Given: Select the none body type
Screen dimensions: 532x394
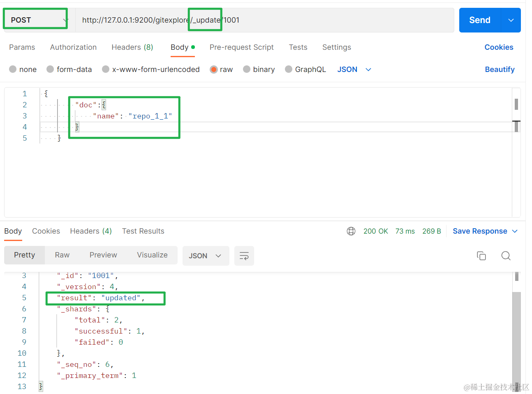Looking at the screenshot, I should 23,70.
